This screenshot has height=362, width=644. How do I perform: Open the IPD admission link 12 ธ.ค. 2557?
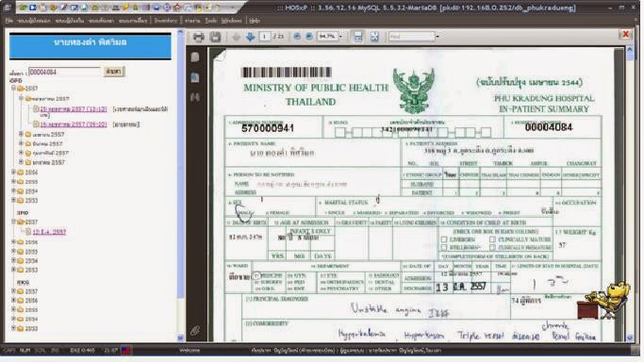click(49, 232)
